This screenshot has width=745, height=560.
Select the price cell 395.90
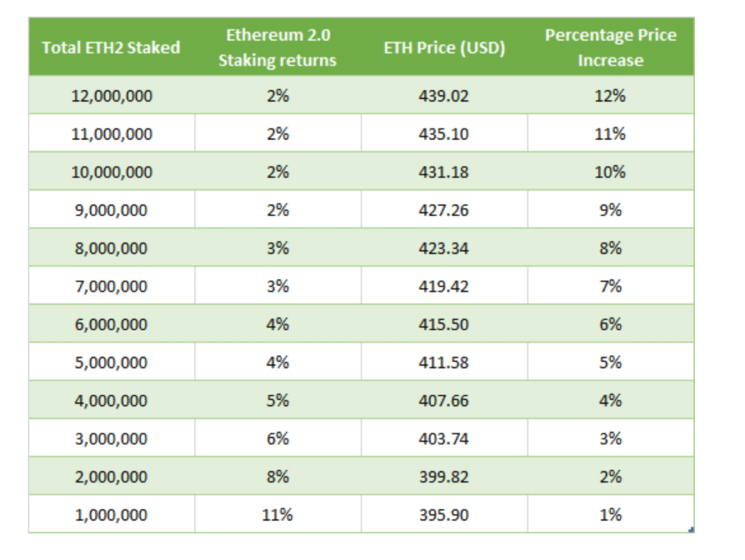point(444,514)
